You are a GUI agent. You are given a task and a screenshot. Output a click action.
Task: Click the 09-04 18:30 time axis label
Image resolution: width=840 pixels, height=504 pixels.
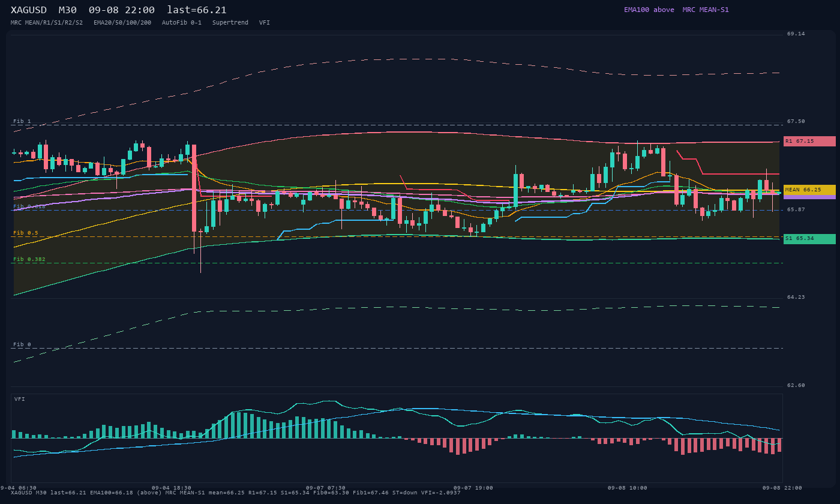pyautogui.click(x=172, y=488)
